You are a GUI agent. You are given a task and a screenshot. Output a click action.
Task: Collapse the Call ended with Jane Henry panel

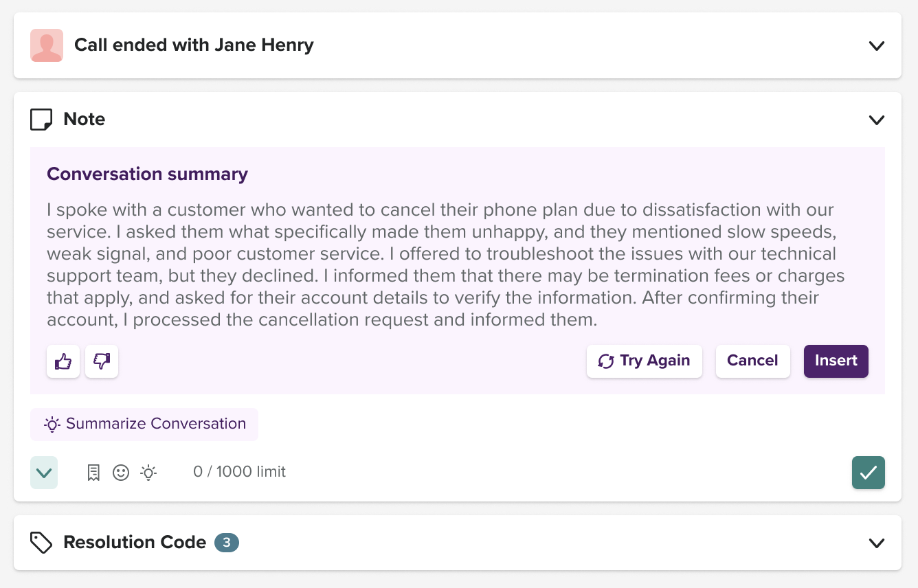(877, 45)
